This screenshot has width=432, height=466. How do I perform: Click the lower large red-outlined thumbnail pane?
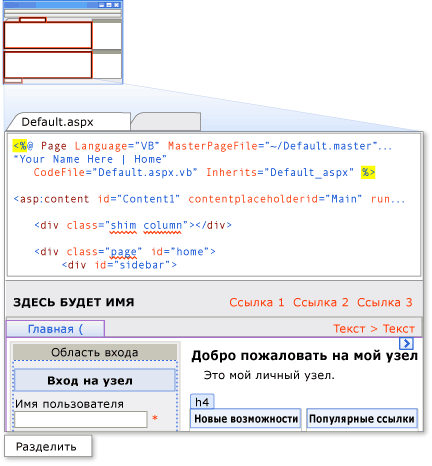(48, 65)
